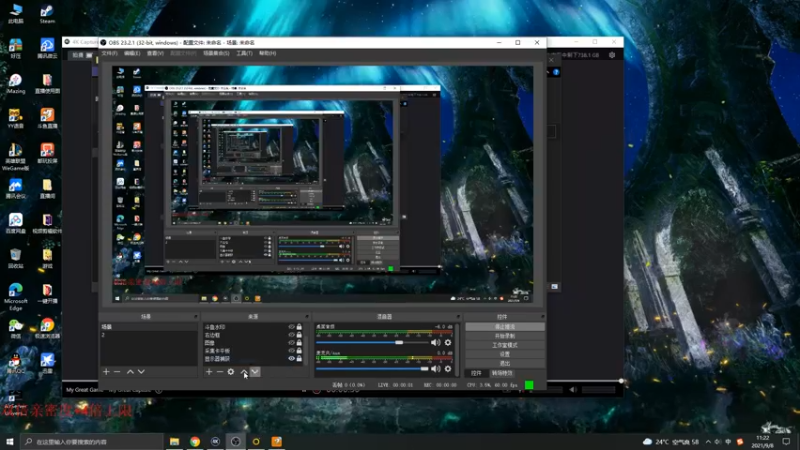Viewport: 800px width, 450px height.
Task: Expand hidden system tray icons chevron
Action: pyautogui.click(x=708, y=441)
